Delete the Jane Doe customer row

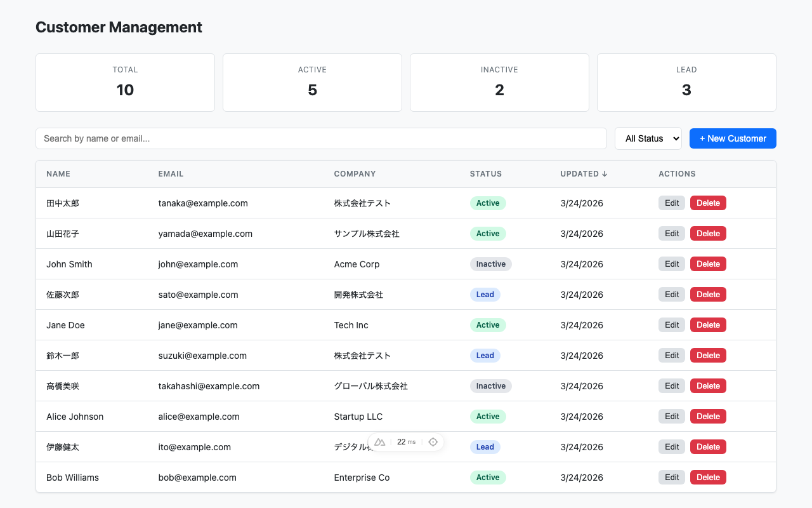click(708, 325)
